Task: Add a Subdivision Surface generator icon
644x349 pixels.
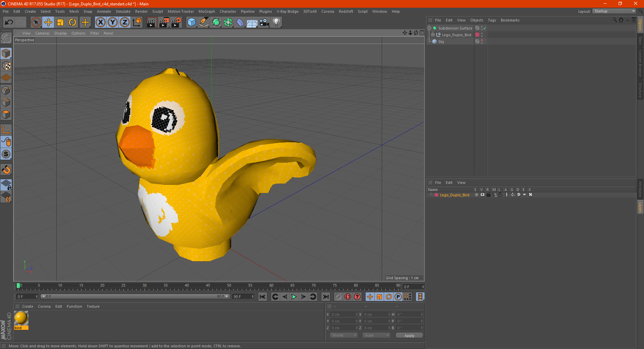Action: (216, 22)
